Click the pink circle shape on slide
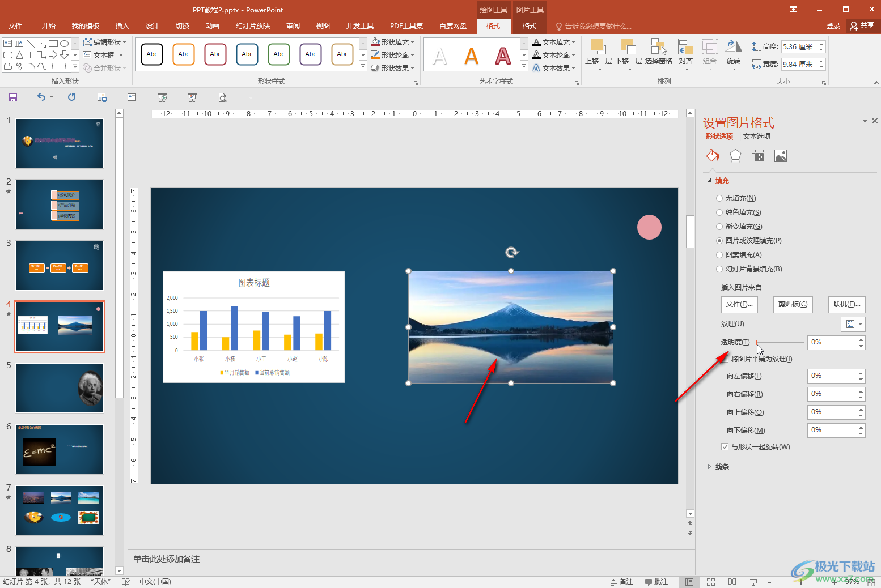The height and width of the screenshot is (588, 881). click(x=649, y=227)
